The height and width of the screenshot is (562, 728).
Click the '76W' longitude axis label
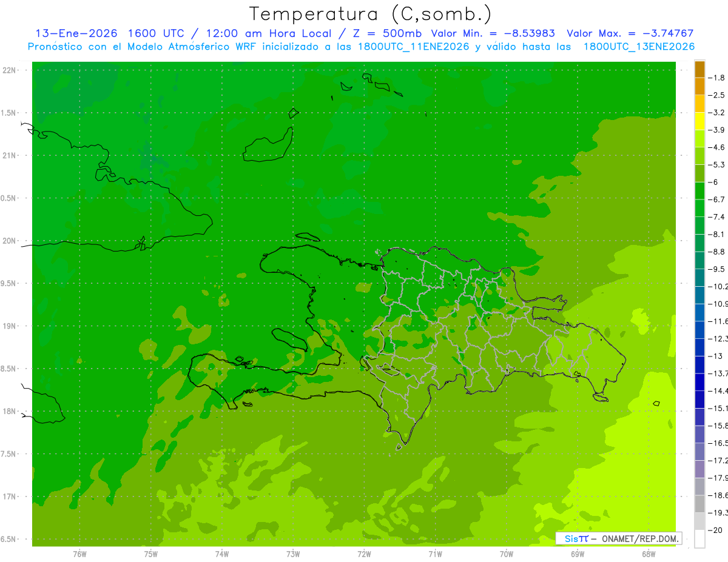pyautogui.click(x=79, y=554)
